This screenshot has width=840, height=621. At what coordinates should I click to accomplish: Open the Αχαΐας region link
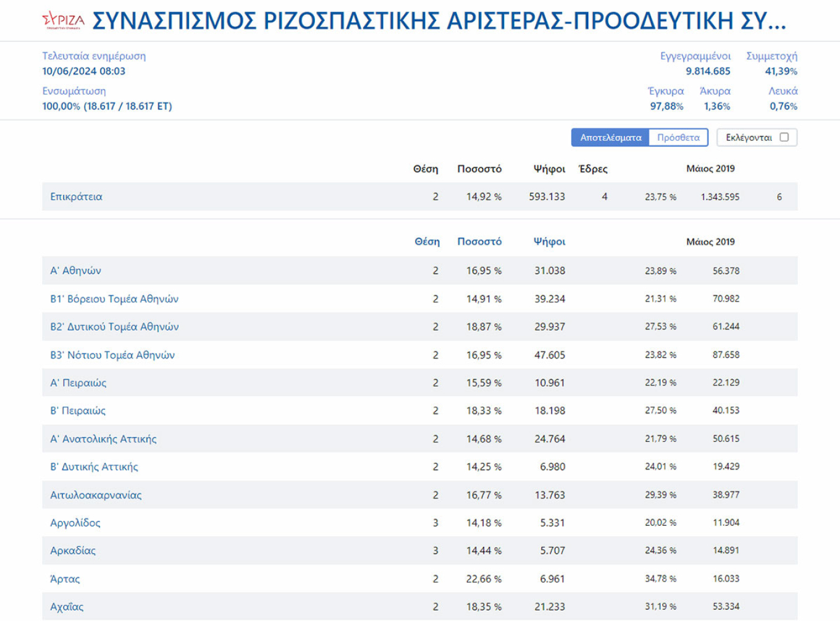point(67,607)
